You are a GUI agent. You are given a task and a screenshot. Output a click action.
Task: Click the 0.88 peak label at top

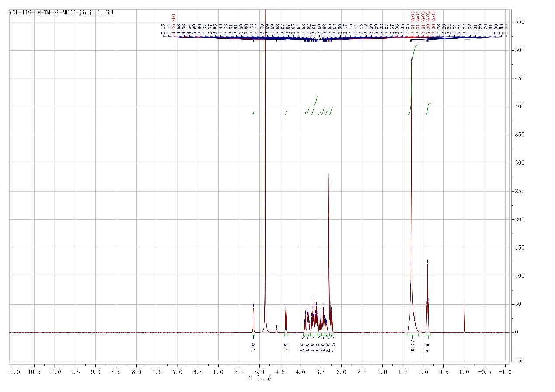501,30
